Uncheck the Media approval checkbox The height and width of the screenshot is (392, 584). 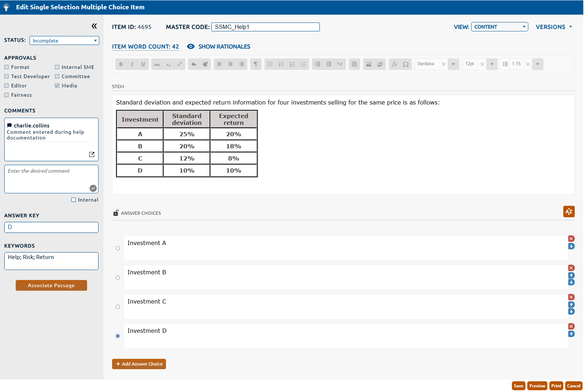click(57, 86)
